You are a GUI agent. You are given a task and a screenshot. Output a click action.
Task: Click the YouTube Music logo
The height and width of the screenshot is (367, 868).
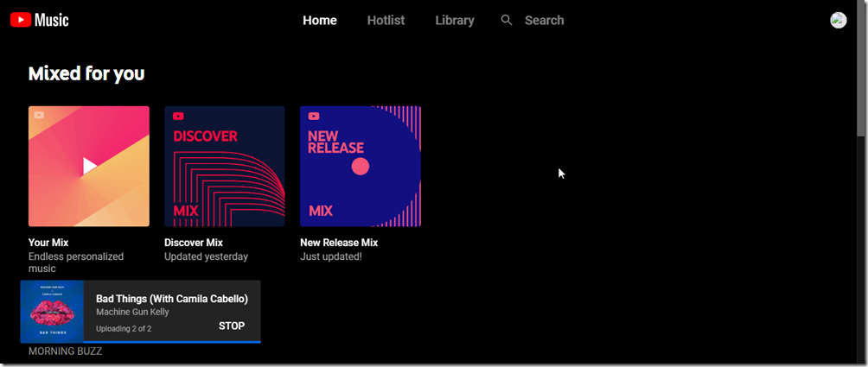tap(39, 21)
